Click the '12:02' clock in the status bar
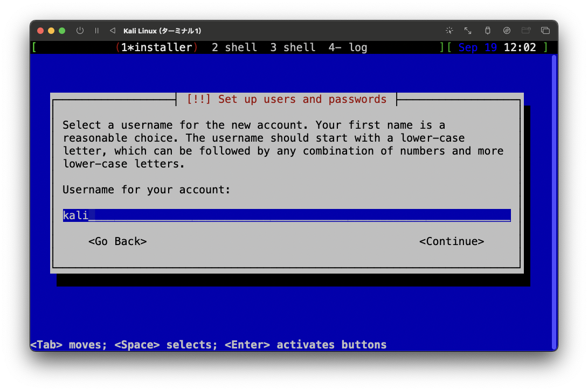Viewport: 588px width, 391px height. tap(521, 47)
